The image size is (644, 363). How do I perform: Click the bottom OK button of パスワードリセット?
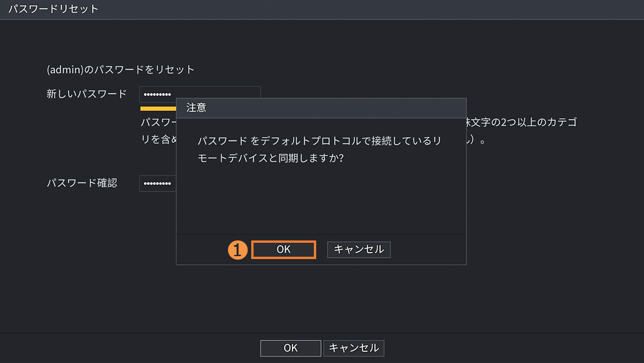pyautogui.click(x=290, y=348)
